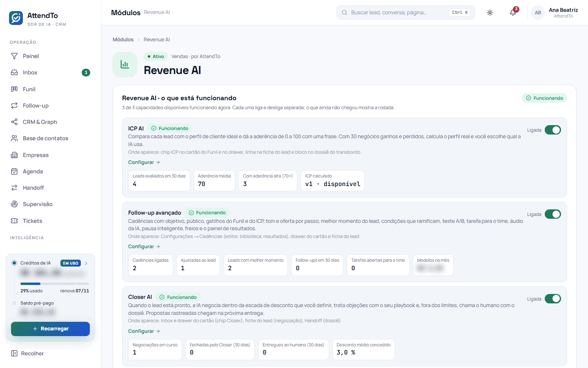This screenshot has width=588, height=368.
Task: Open notifications bell with 3 badge
Action: pyautogui.click(x=513, y=13)
